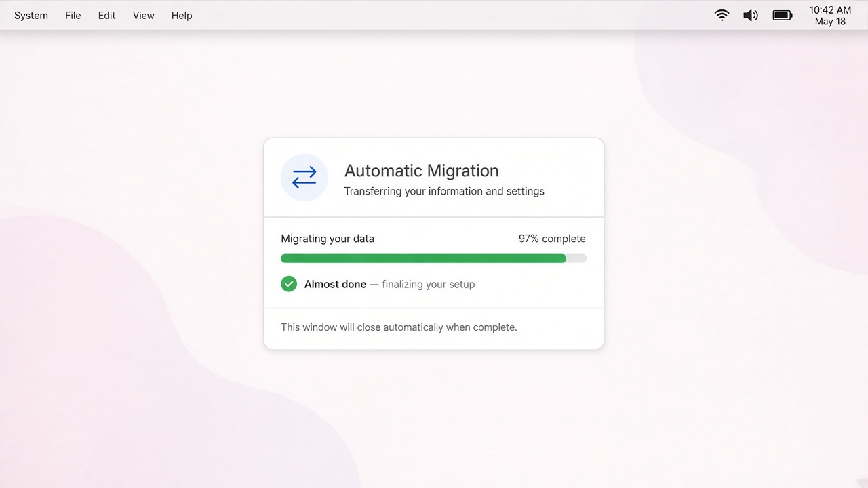The height and width of the screenshot is (488, 868).
Task: Click the "Migrating your data" label
Action: (328, 239)
